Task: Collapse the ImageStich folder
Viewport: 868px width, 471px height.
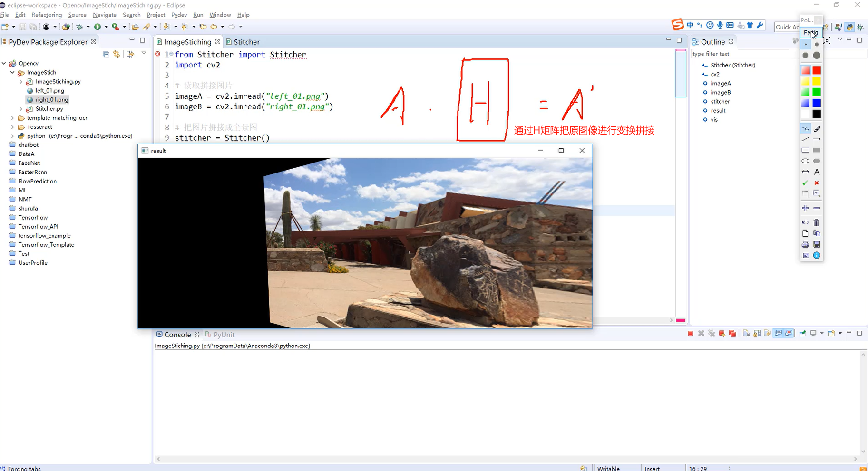Action: (12, 73)
